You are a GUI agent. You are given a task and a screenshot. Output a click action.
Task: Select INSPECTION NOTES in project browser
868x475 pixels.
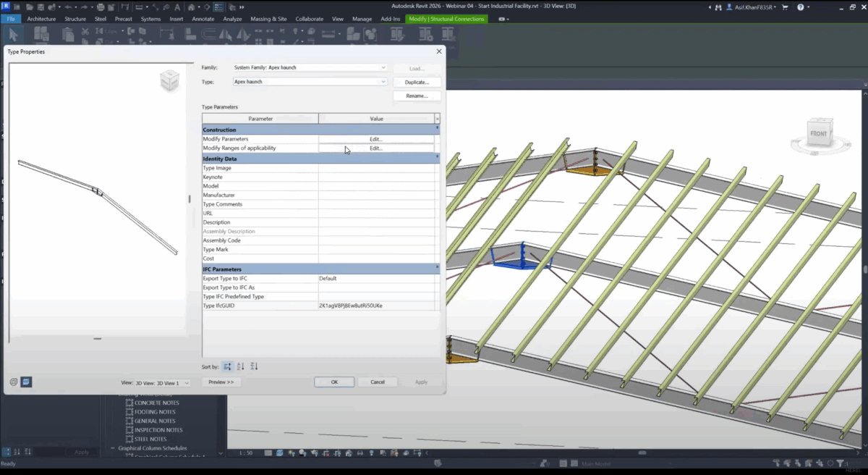pos(158,430)
